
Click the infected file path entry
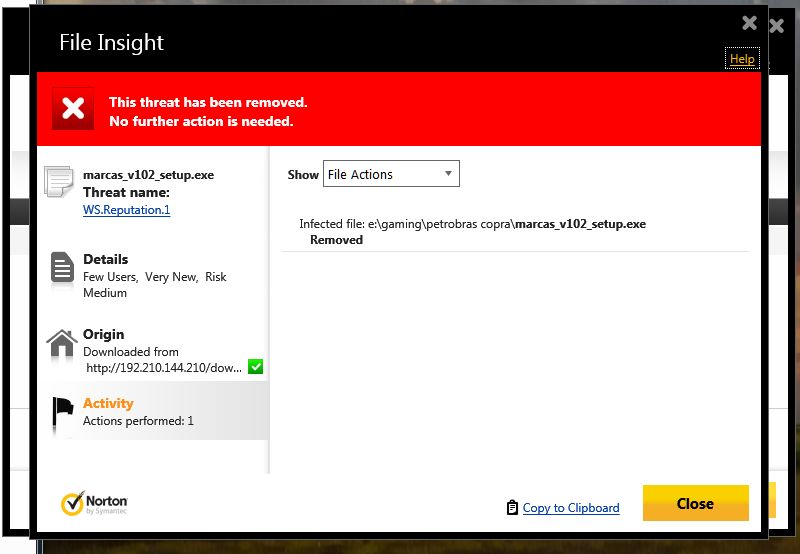[472, 224]
